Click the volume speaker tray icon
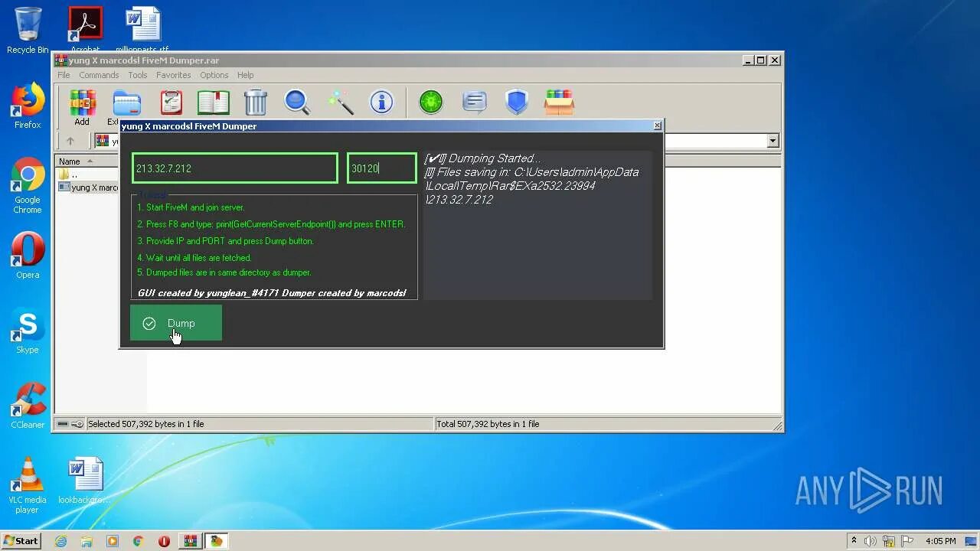This screenshot has height=551, width=980. point(871,541)
